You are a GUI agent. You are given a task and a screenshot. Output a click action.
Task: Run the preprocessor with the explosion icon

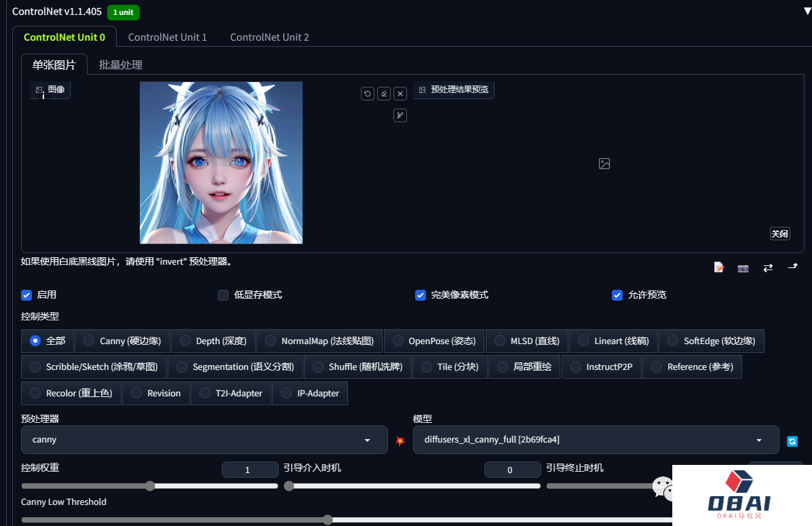(x=400, y=440)
